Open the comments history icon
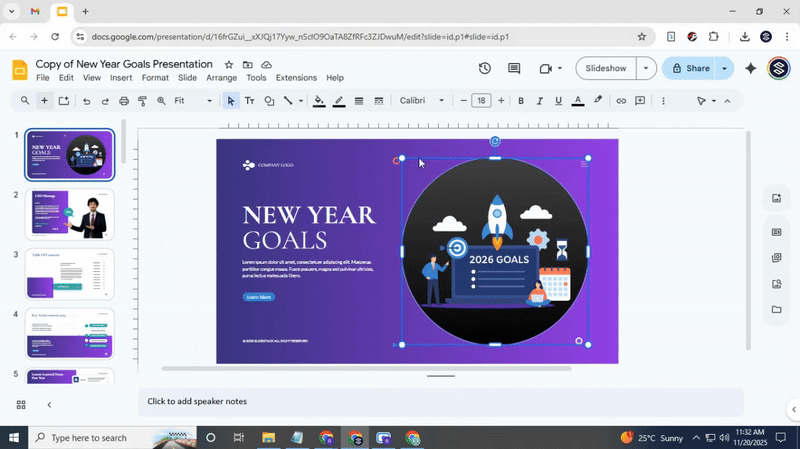800x449 pixels. pos(514,69)
